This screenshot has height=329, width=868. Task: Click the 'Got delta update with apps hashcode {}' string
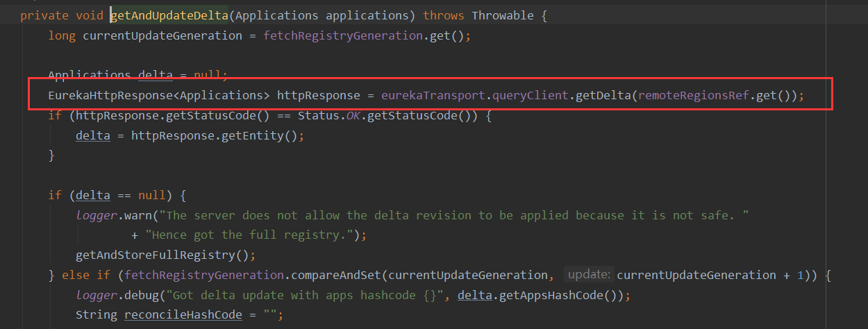coord(308,296)
